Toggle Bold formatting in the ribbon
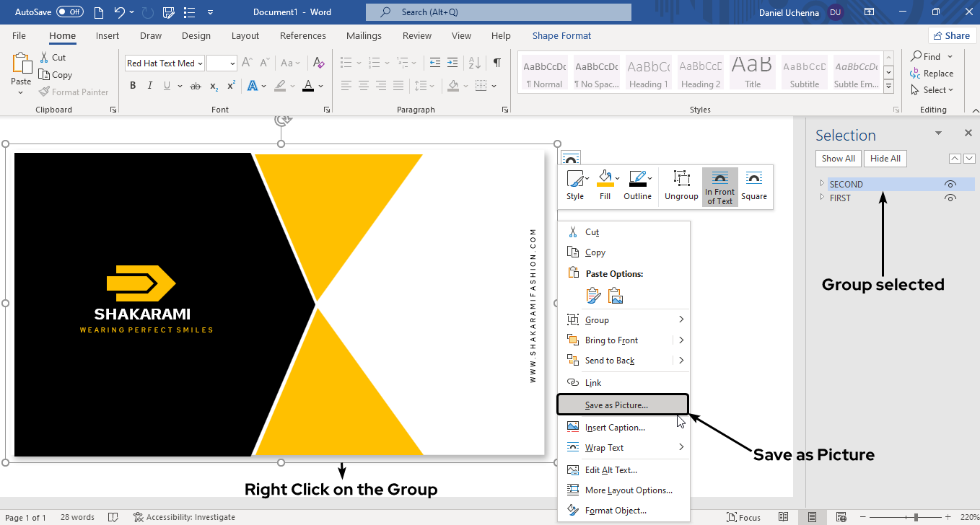 [133, 86]
